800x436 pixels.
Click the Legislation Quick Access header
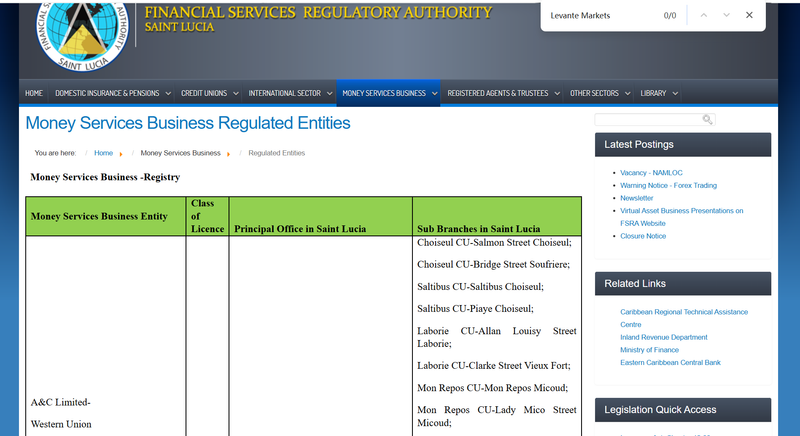click(683, 410)
